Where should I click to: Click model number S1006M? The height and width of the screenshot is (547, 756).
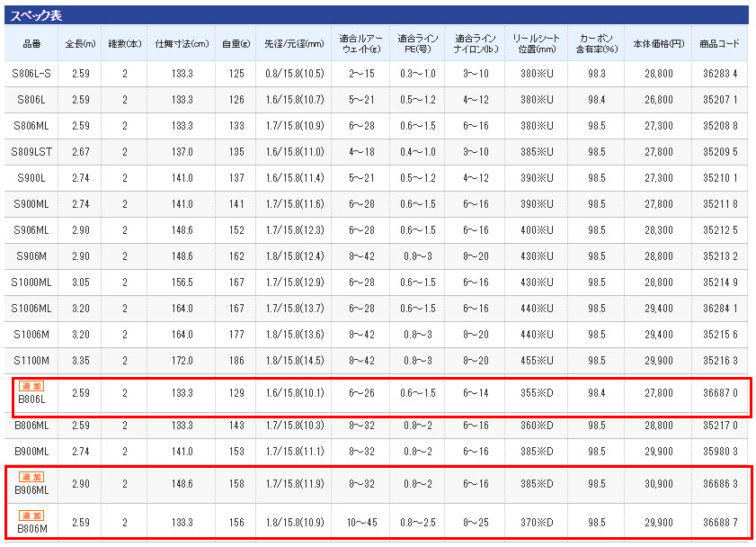(31, 335)
